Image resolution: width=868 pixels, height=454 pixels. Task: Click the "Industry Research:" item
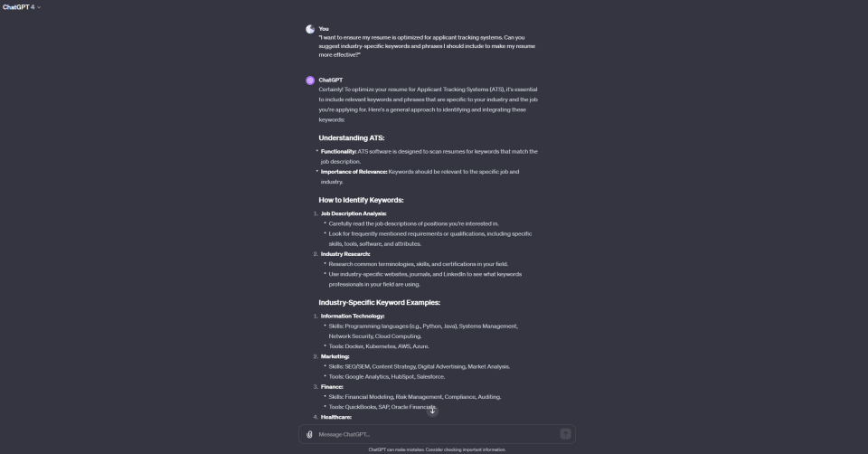(x=345, y=254)
